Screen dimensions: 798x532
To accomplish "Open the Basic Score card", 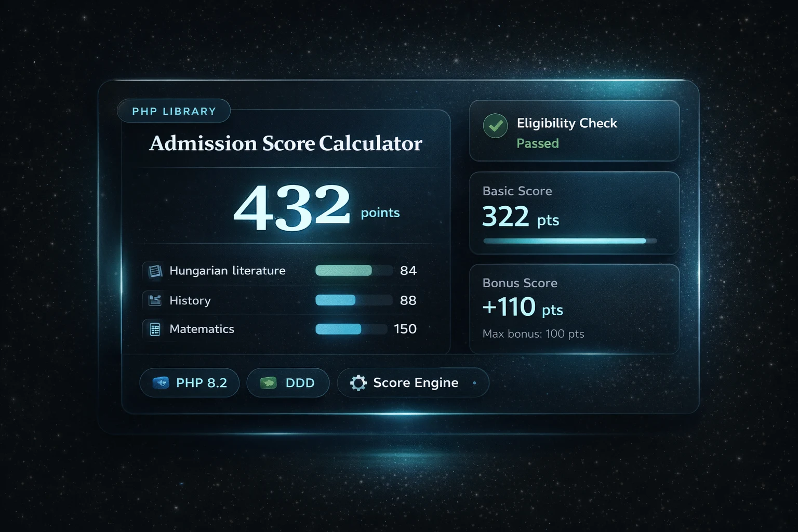I will pyautogui.click(x=575, y=213).
